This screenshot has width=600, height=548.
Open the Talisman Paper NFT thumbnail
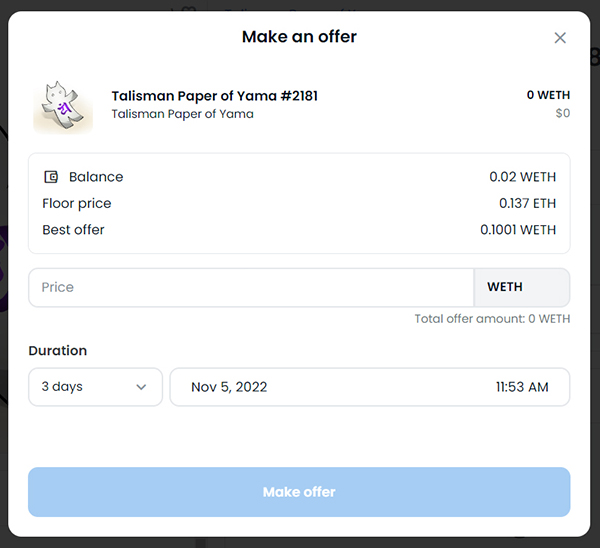(x=63, y=107)
